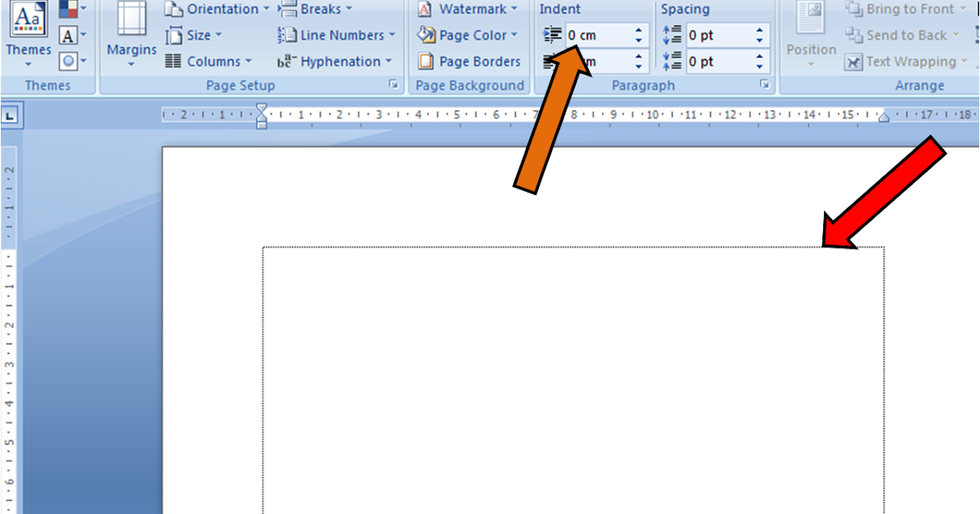Expand the Hyphenation dropdown arrow
The width and height of the screenshot is (980, 514).
point(388,62)
